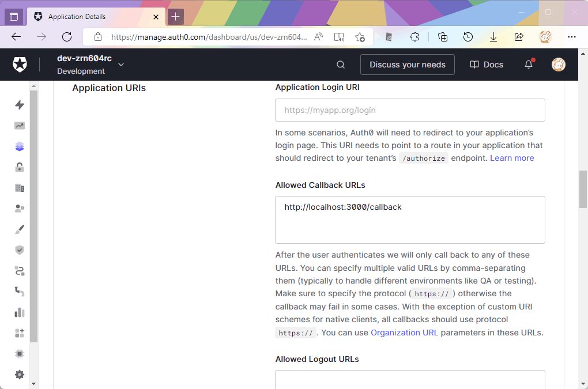Open tab actions menu icon
The width and height of the screenshot is (588, 389).
[14, 17]
